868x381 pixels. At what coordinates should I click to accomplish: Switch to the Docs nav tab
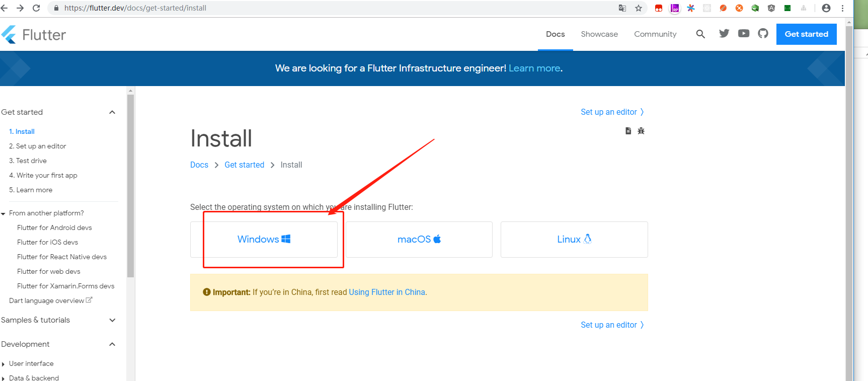coord(556,34)
